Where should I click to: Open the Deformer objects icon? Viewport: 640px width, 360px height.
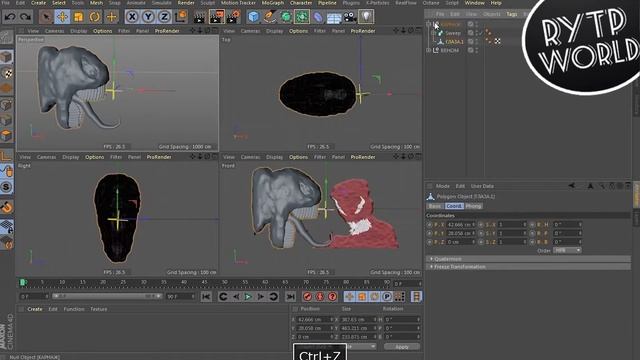pyautogui.click(x=318, y=17)
